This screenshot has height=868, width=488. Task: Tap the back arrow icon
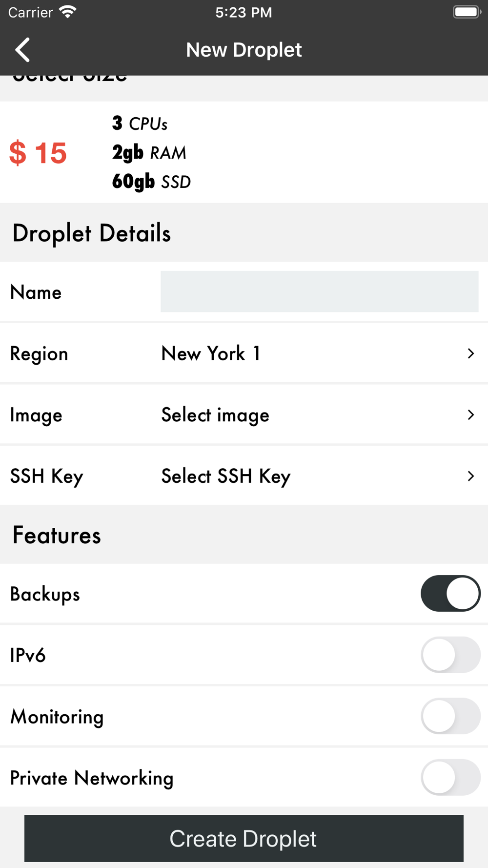coord(22,50)
